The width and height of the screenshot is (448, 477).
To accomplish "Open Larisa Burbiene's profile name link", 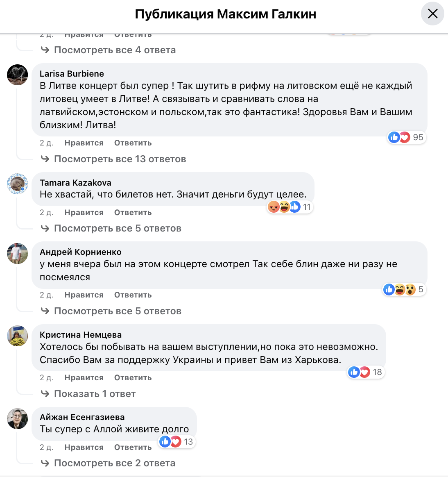I will tap(71, 74).
